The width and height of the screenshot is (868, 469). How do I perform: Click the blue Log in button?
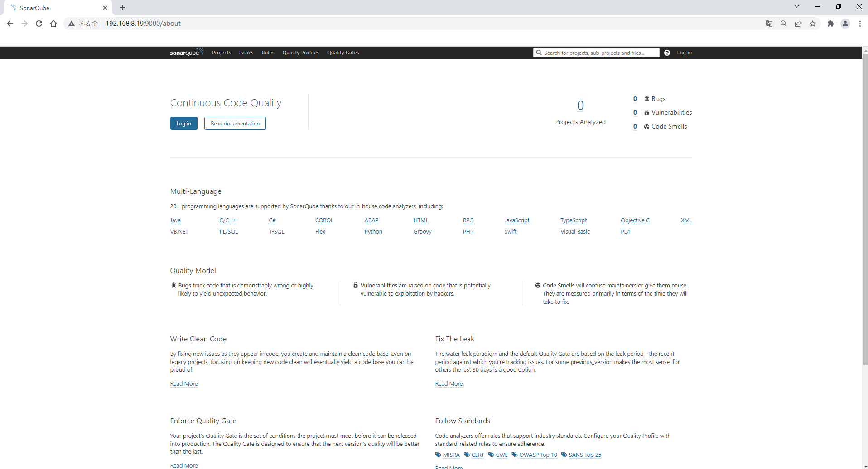[x=184, y=124]
